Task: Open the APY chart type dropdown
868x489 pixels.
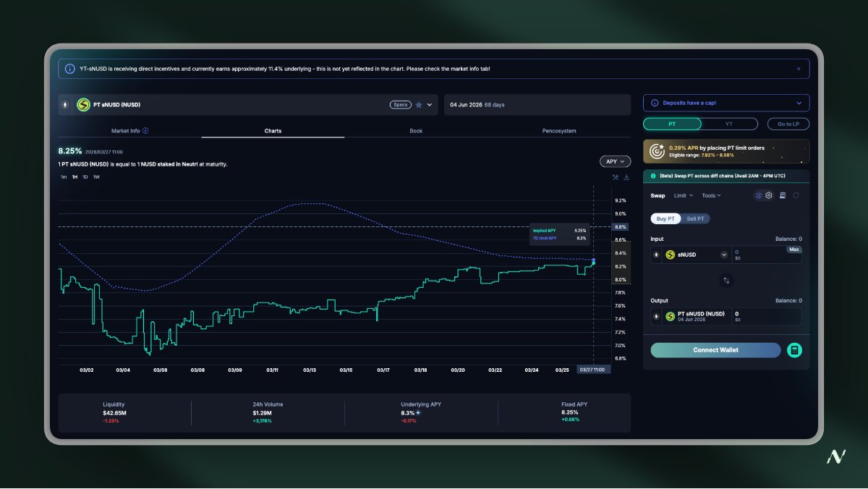Action: tap(615, 162)
